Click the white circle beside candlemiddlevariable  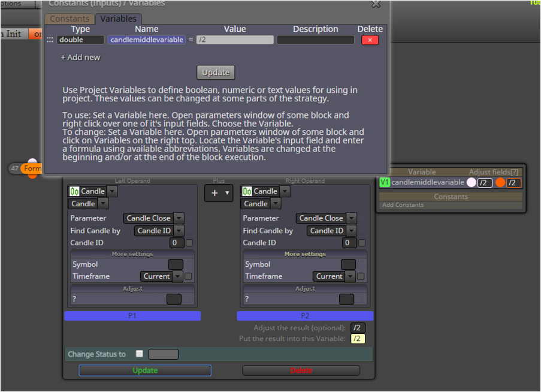tap(472, 183)
